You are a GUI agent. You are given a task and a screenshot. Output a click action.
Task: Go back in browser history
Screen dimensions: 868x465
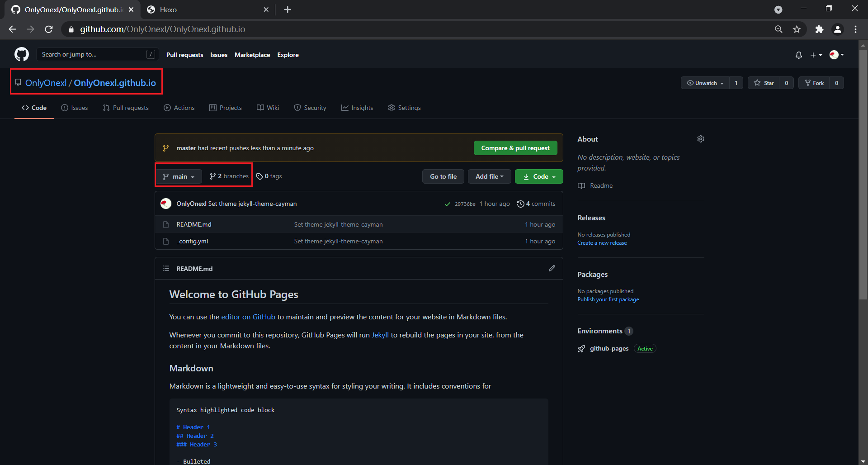pos(12,29)
